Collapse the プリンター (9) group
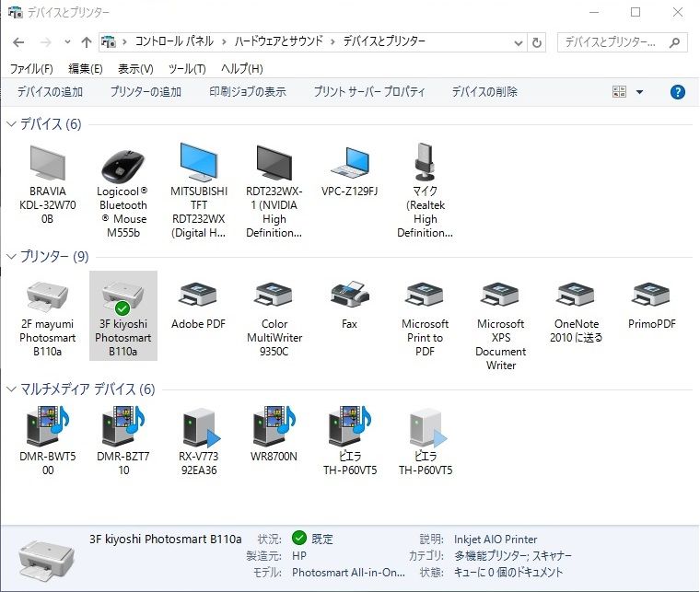The width and height of the screenshot is (700, 592). [12, 257]
